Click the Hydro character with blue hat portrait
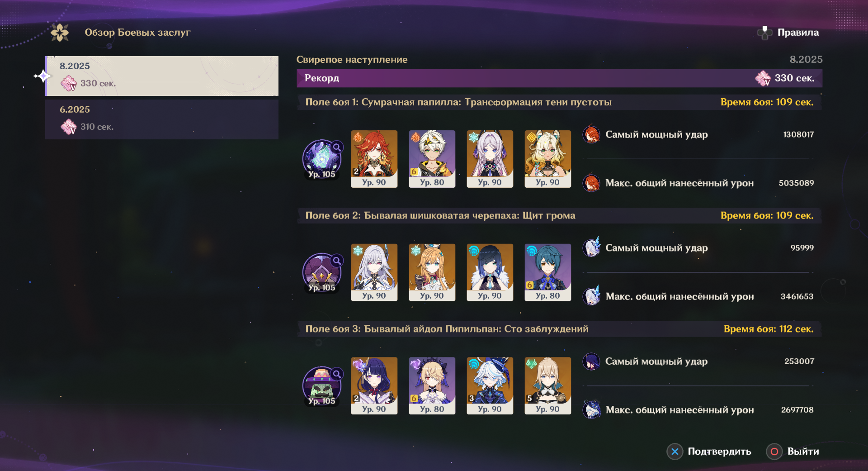The height and width of the screenshot is (471, 868). (x=490, y=385)
